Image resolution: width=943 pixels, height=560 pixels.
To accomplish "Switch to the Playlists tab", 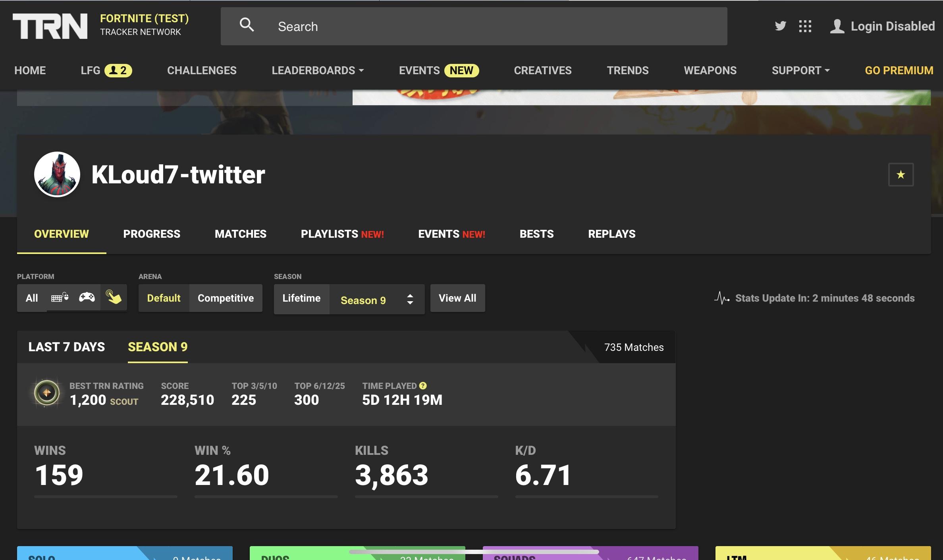I will pos(342,234).
